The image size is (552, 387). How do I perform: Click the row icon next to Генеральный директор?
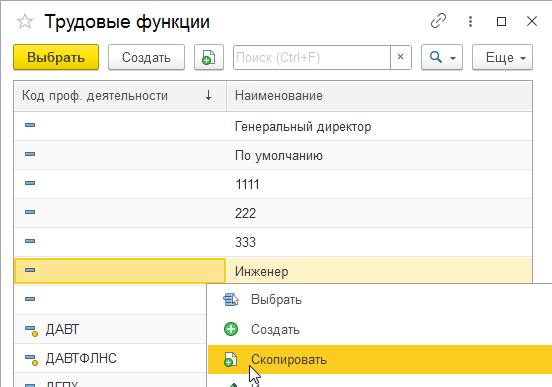[30, 125]
